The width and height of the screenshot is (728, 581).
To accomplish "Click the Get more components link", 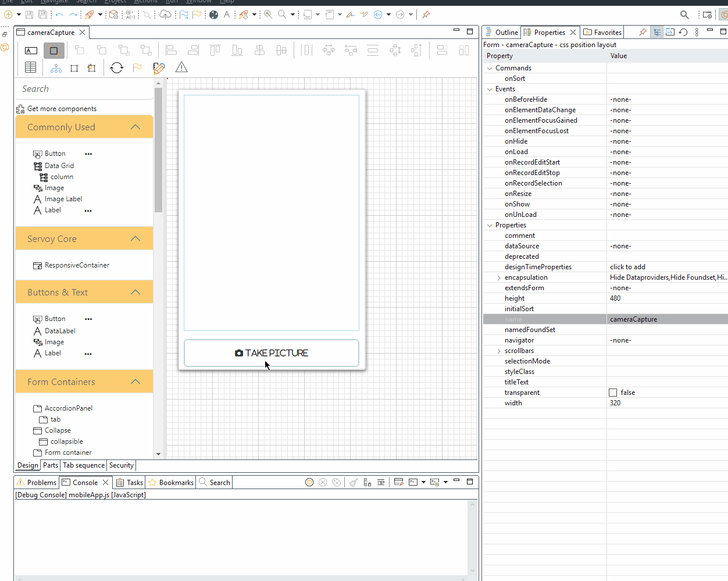I will [62, 109].
